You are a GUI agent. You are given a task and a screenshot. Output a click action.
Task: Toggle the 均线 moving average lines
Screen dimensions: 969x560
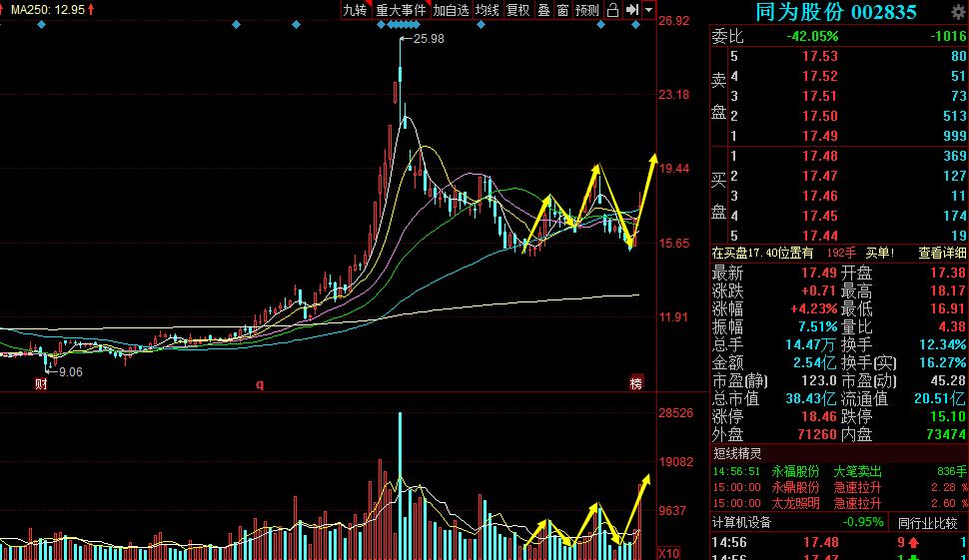click(486, 10)
